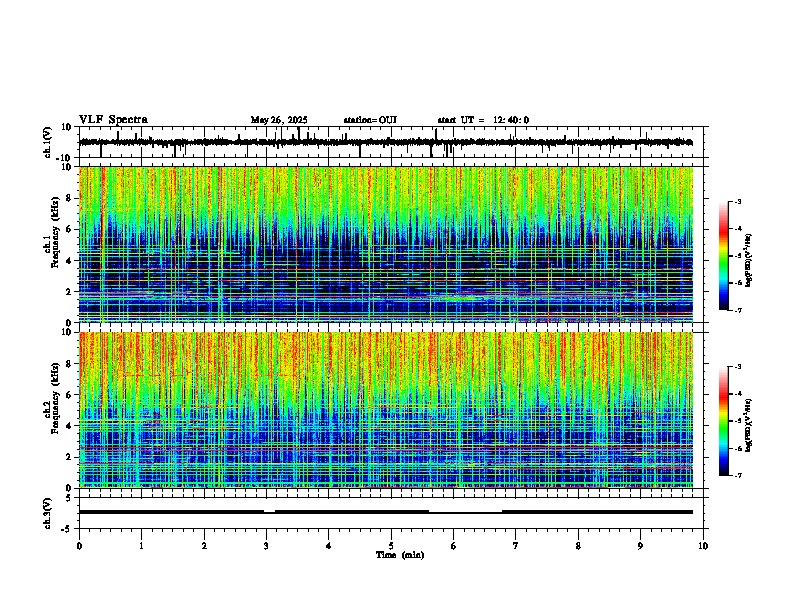Click the time axis tick '10'
Screen dimensions: 792x612
click(x=703, y=546)
